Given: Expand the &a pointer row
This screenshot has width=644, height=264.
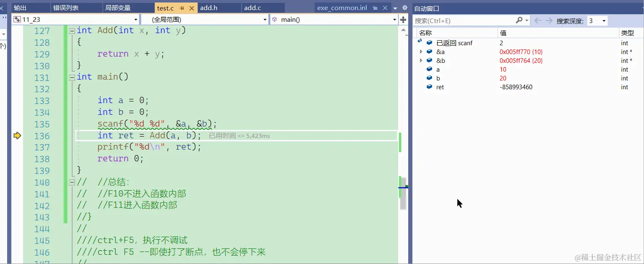Looking at the screenshot, I should (421, 52).
